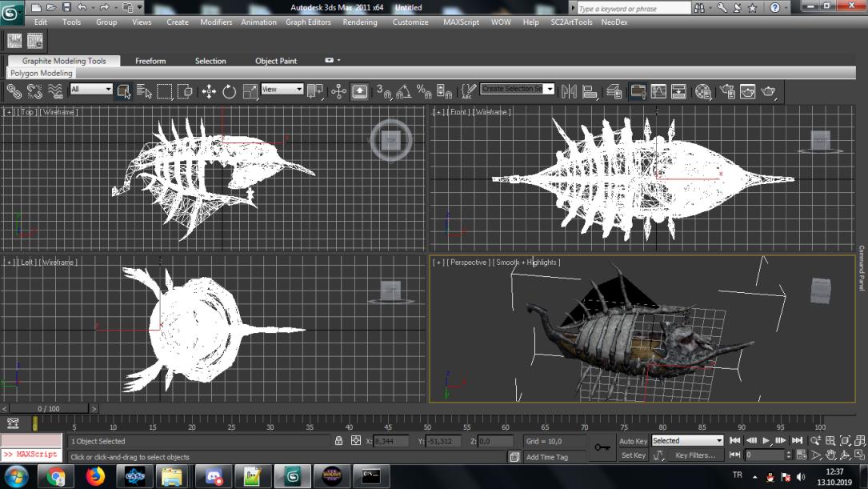The height and width of the screenshot is (489, 868).
Task: Click the Render Production teapot icon
Action: [x=769, y=92]
